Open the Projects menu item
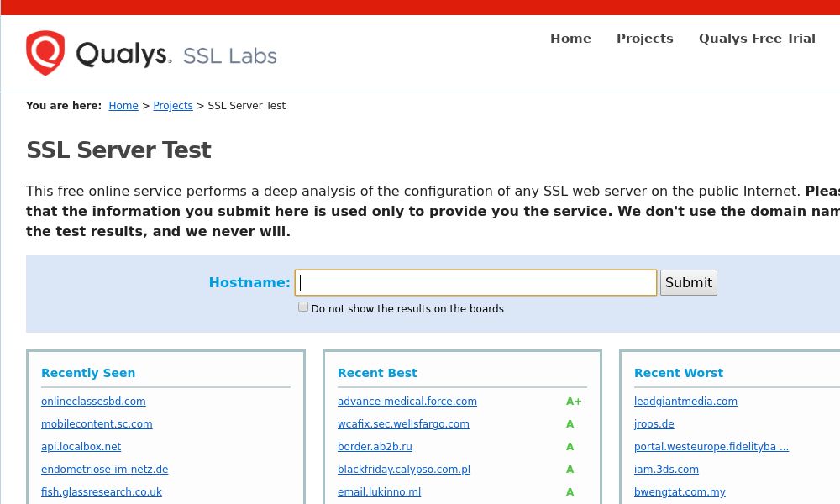The height and width of the screenshot is (504, 840). [x=644, y=38]
